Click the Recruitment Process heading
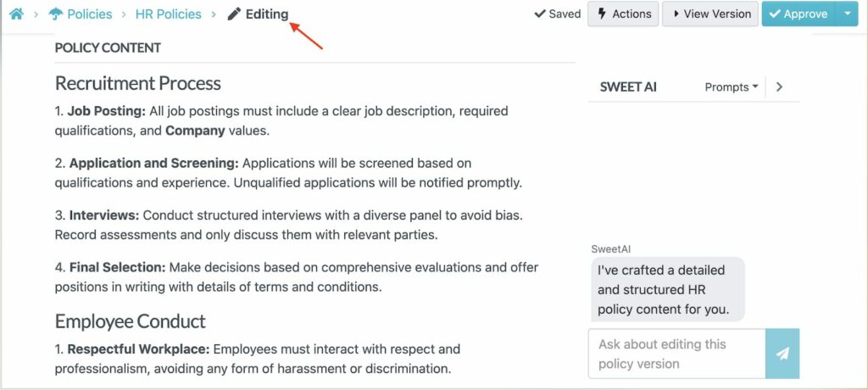Screen dimensions: 868x390 (138, 83)
